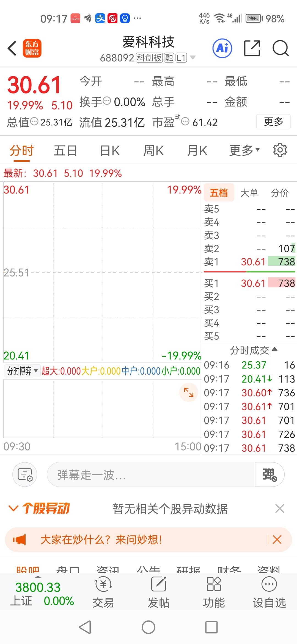Screen dimensions: 297x644
Task: Switch to the 月K tab
Action: click(197, 151)
